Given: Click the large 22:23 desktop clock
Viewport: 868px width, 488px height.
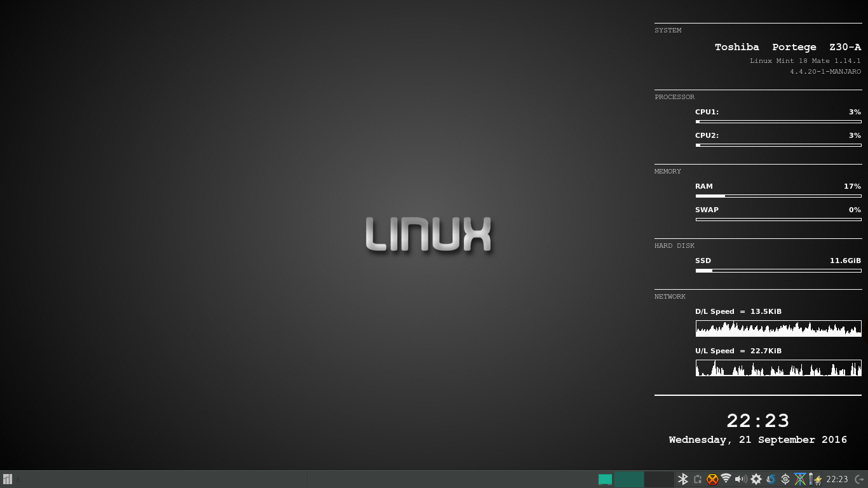Looking at the screenshot, I should (x=758, y=421).
